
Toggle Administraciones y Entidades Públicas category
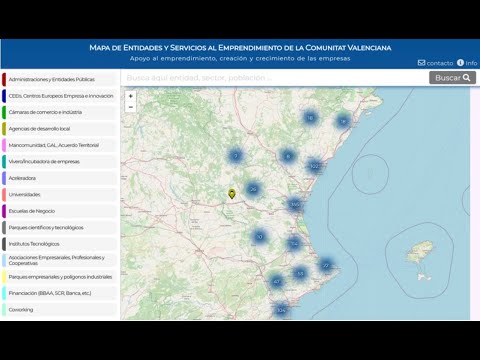59,79
